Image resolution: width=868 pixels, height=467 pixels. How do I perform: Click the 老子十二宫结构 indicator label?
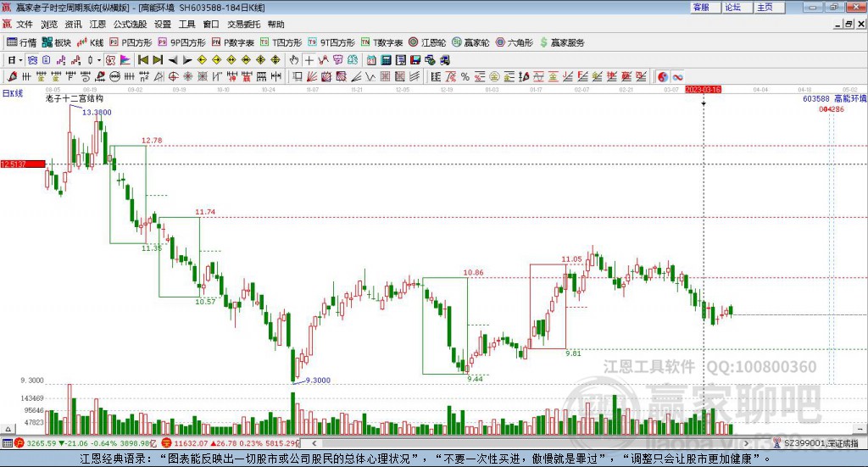coord(75,98)
